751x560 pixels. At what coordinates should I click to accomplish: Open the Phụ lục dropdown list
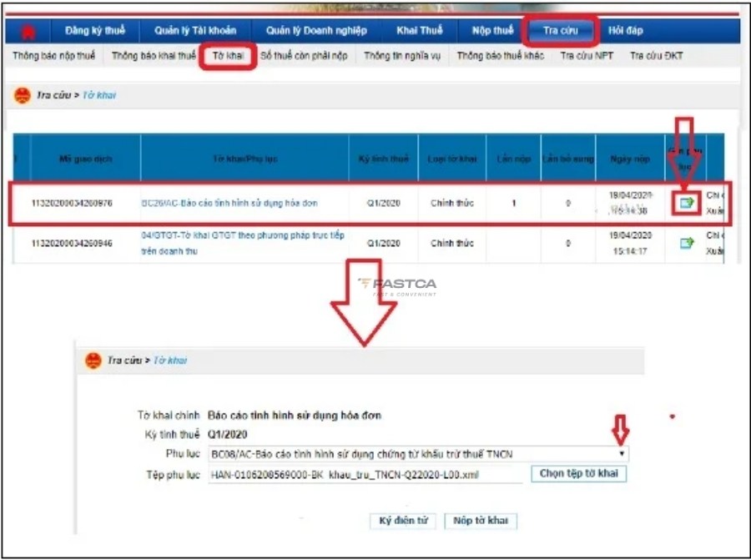click(621, 453)
